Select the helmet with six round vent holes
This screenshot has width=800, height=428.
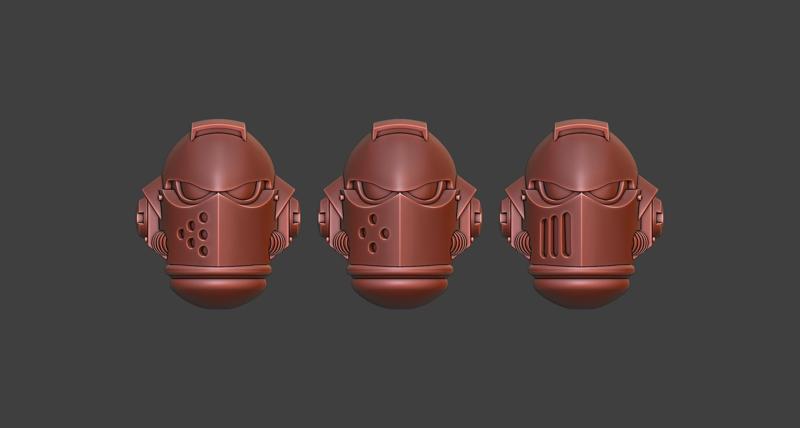click(x=218, y=214)
